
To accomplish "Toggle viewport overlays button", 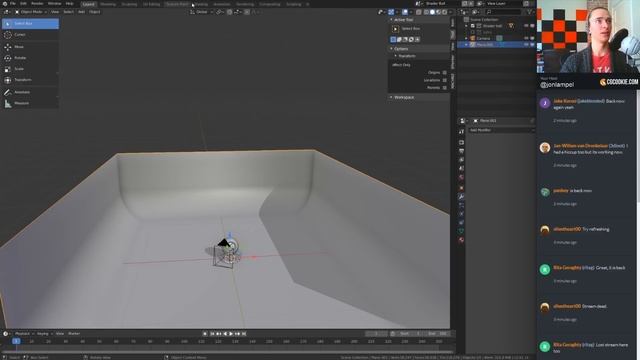I will click(405, 12).
